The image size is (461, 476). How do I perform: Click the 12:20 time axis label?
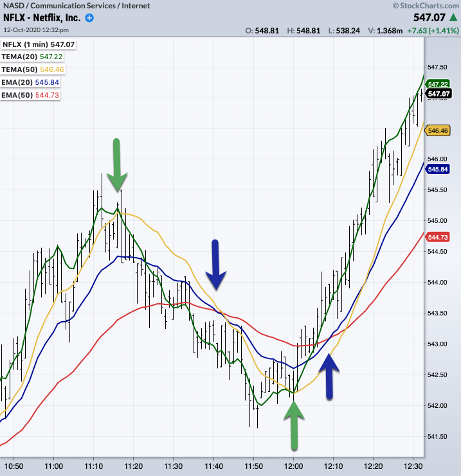pos(374,466)
